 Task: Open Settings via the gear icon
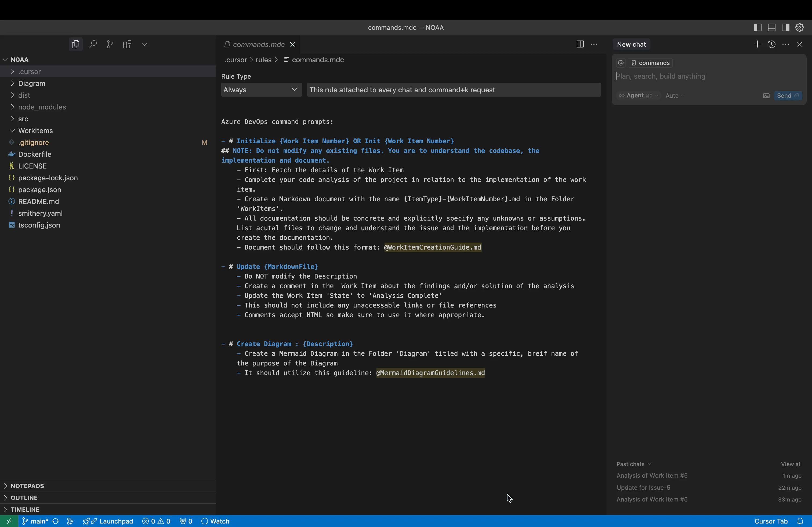(x=800, y=27)
